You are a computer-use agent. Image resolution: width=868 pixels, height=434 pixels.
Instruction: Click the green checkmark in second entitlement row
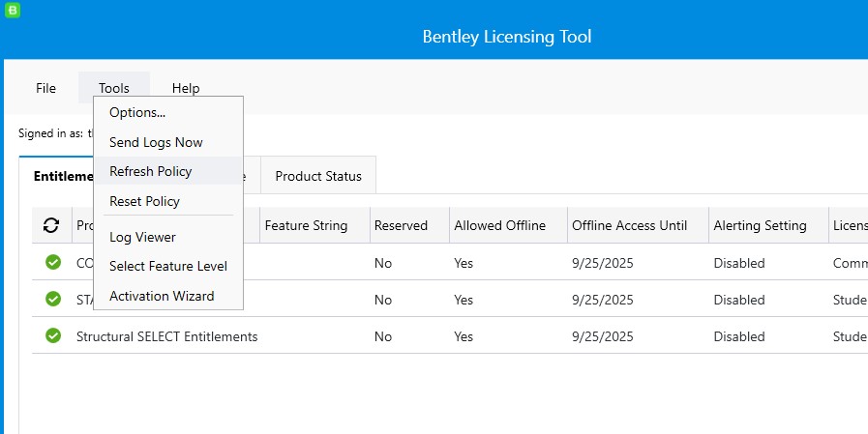pyautogui.click(x=53, y=300)
